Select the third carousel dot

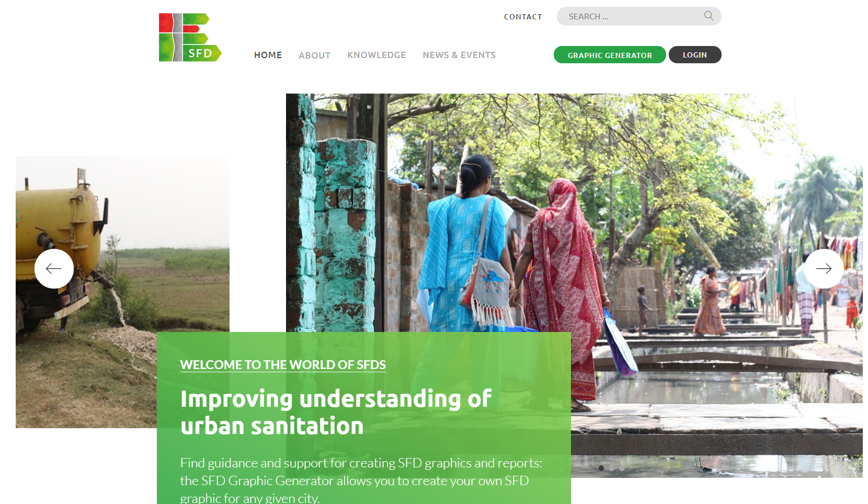(622, 468)
